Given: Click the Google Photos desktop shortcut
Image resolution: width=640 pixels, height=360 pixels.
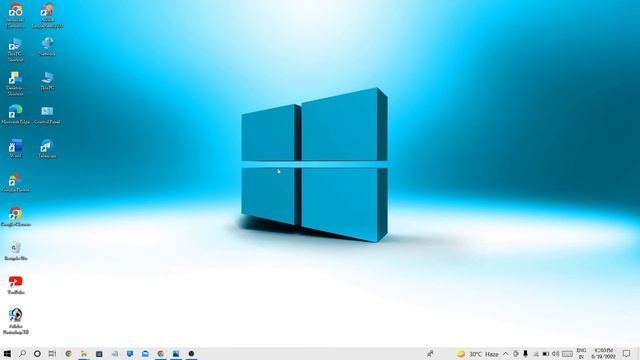Looking at the screenshot, I should (16, 182).
